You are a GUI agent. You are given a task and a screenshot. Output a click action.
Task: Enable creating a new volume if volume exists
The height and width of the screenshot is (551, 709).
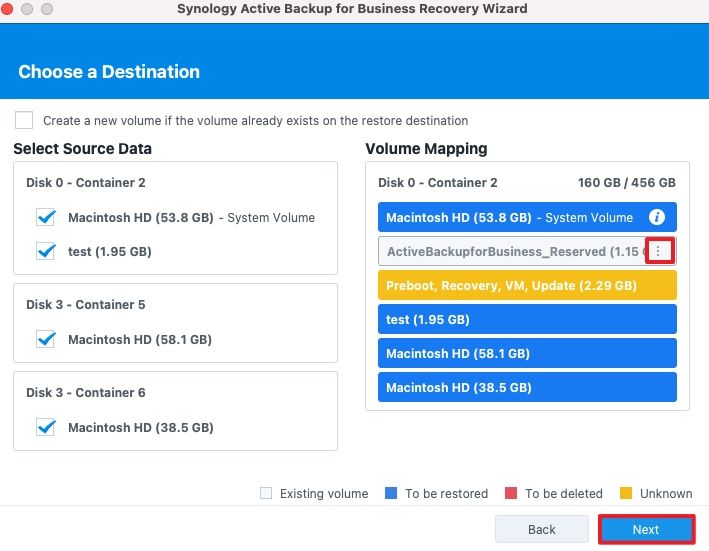(x=24, y=120)
